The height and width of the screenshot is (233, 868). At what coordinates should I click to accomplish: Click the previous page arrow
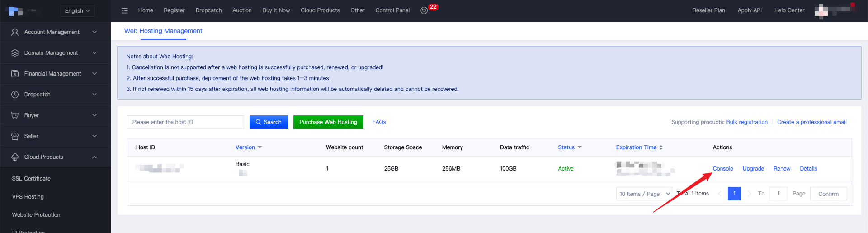tap(719, 194)
